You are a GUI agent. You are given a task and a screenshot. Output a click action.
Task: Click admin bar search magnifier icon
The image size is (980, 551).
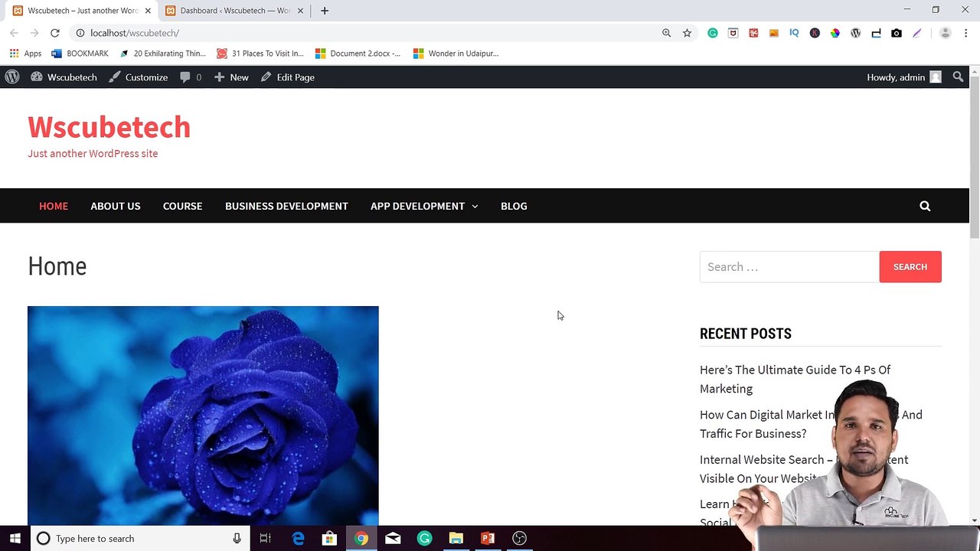coord(958,77)
